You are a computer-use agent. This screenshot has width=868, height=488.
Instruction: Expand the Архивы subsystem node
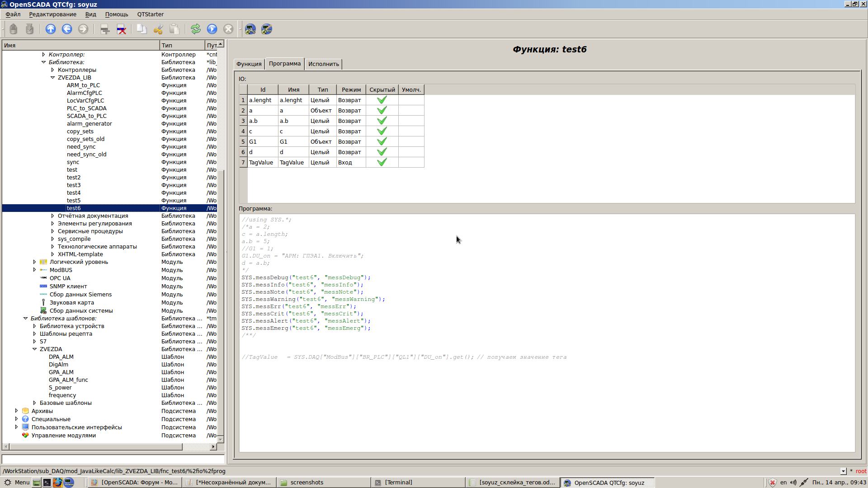coord(16,411)
